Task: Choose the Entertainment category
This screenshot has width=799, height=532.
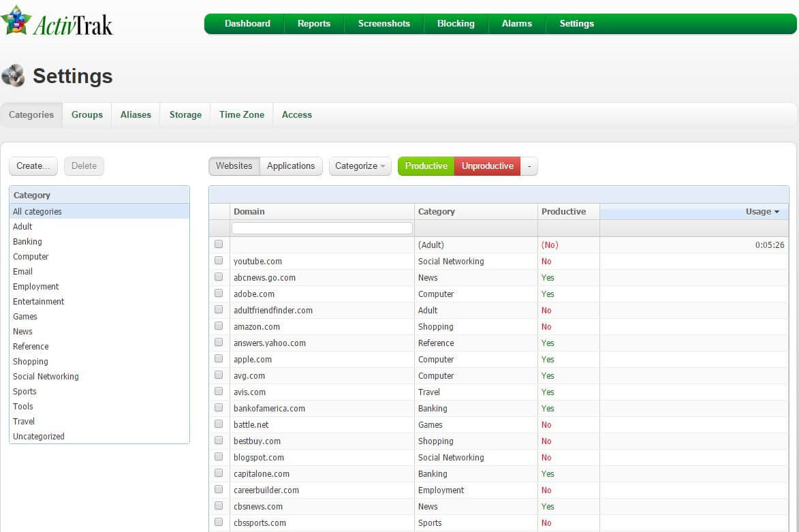Action: click(99, 301)
